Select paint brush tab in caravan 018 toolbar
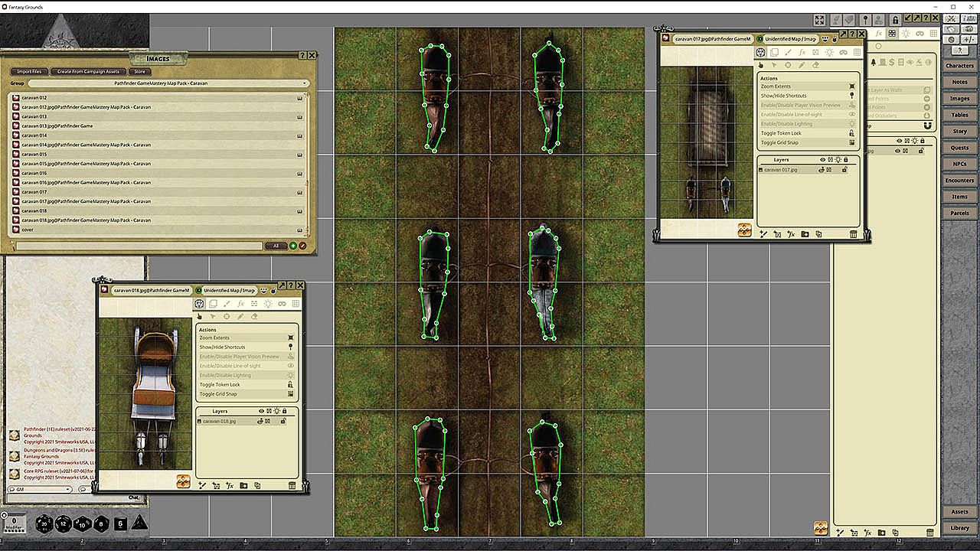Viewport: 980px width, 551px height. click(227, 304)
